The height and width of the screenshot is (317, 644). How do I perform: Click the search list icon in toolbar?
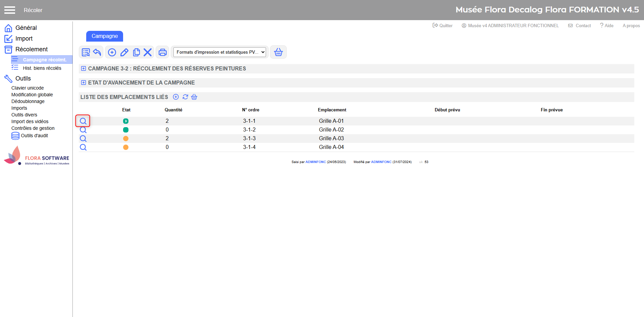pyautogui.click(x=86, y=52)
